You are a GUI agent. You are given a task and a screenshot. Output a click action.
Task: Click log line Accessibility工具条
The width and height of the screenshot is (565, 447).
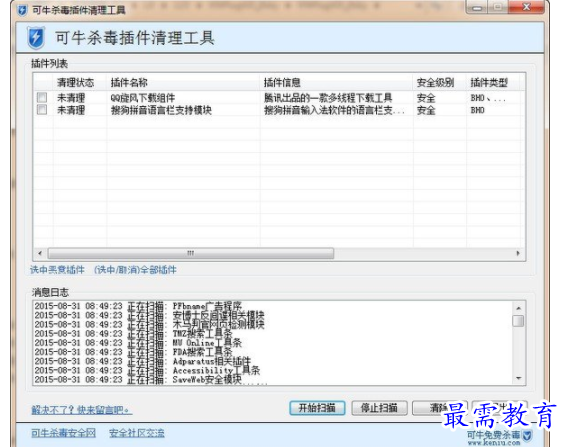[x=147, y=370]
